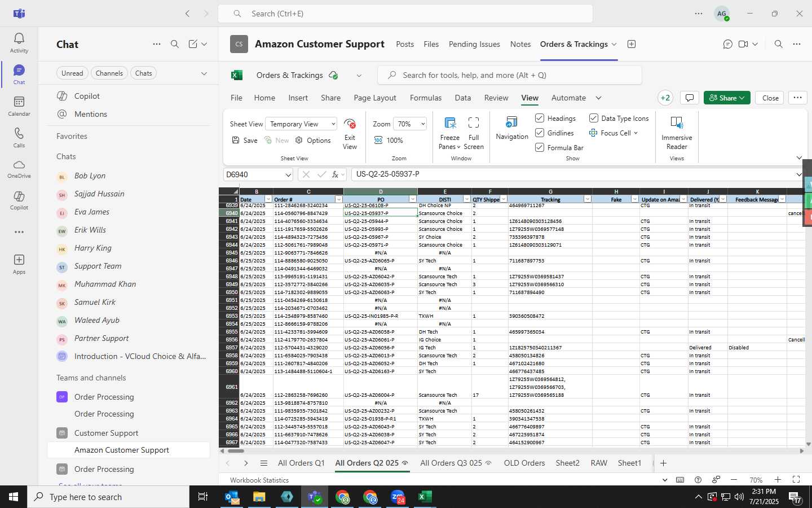812x508 pixels.
Task: Toggle the Headings checkbox
Action: [540, 118]
